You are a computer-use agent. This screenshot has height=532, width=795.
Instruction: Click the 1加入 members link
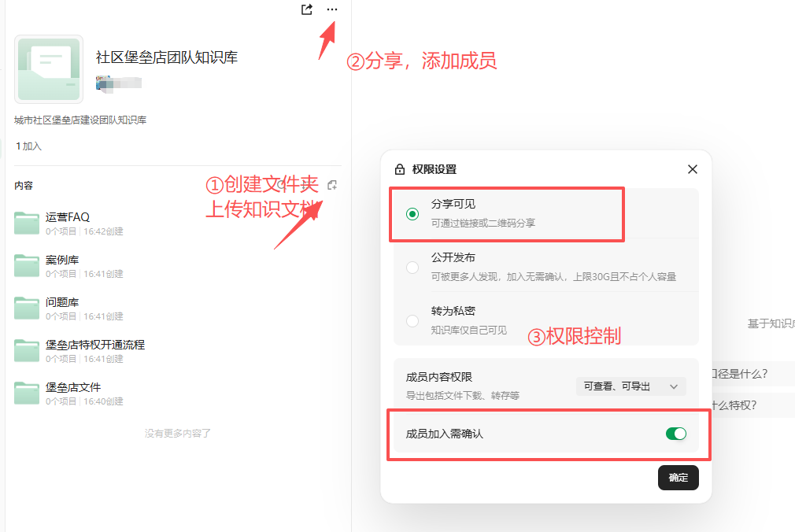(28, 146)
